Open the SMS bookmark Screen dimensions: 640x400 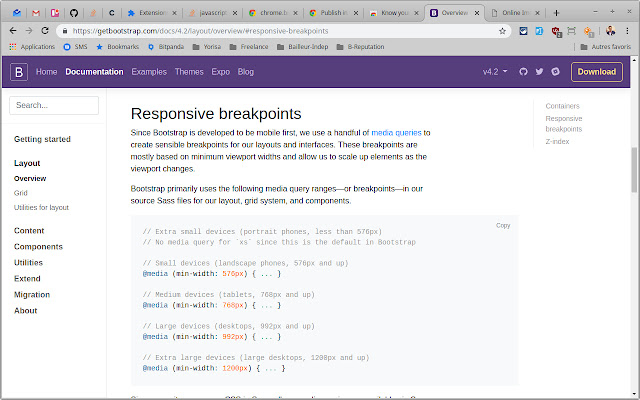[76, 47]
